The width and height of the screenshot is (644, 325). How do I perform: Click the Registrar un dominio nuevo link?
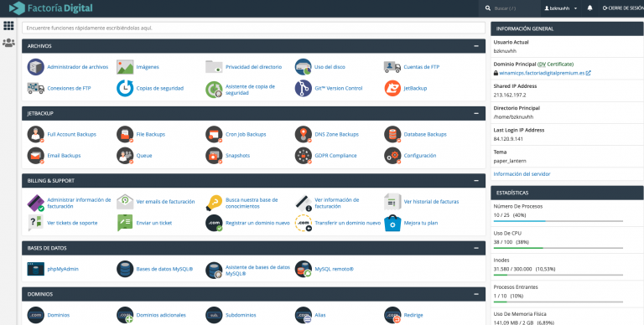click(257, 223)
